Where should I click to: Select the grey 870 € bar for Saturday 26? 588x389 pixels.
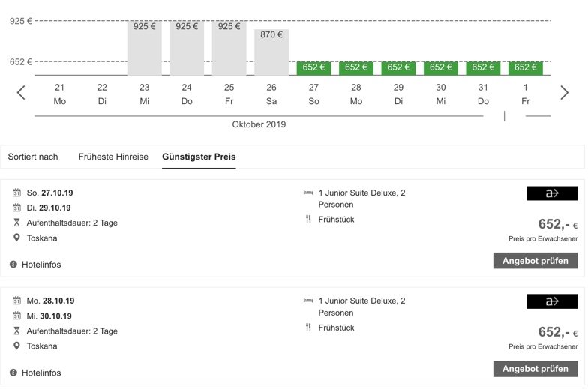pyautogui.click(x=271, y=52)
